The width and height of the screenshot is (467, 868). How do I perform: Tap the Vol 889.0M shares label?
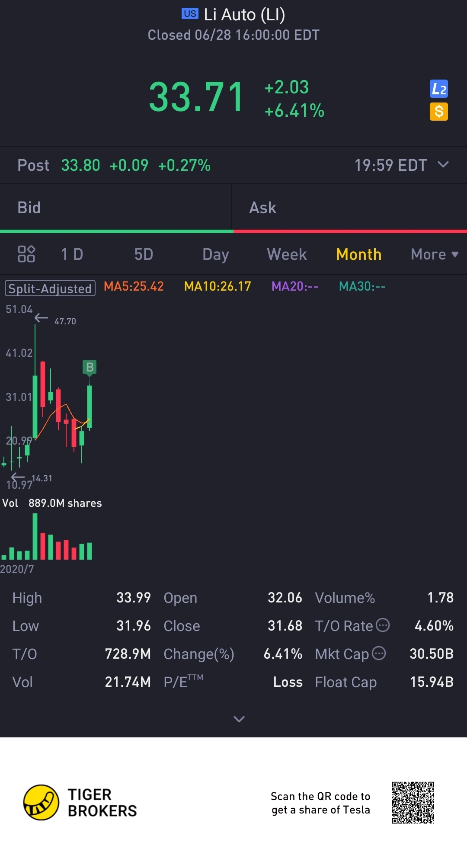tap(52, 503)
